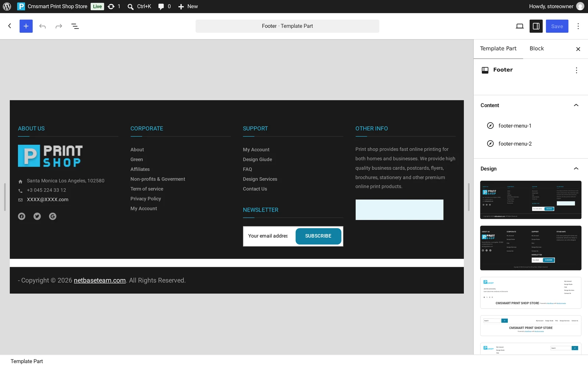Open the Document Overview list view
The width and height of the screenshot is (588, 368).
tap(75, 26)
